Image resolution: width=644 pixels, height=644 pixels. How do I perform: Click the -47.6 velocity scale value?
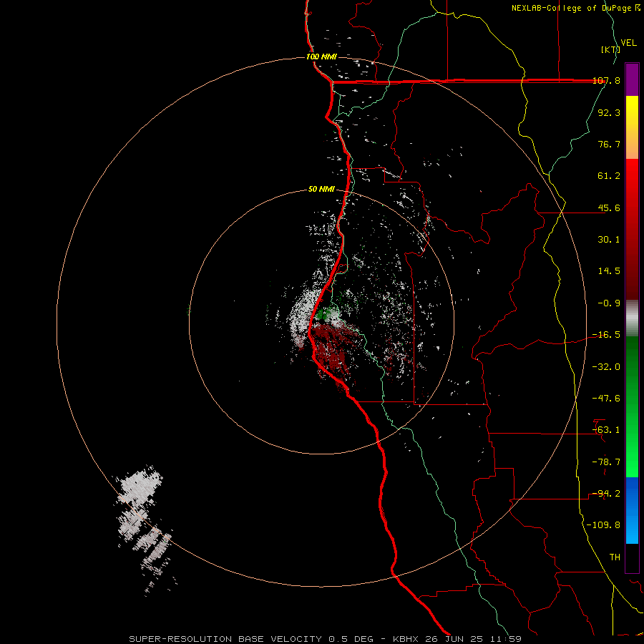click(606, 399)
